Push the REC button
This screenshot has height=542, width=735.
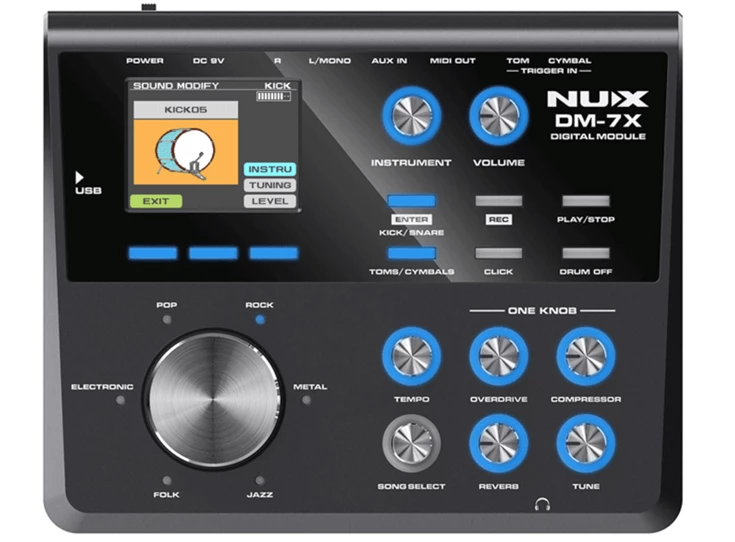[499, 201]
